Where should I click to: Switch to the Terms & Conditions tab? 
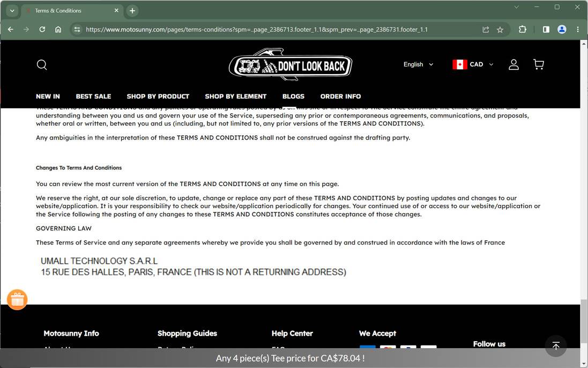[59, 10]
